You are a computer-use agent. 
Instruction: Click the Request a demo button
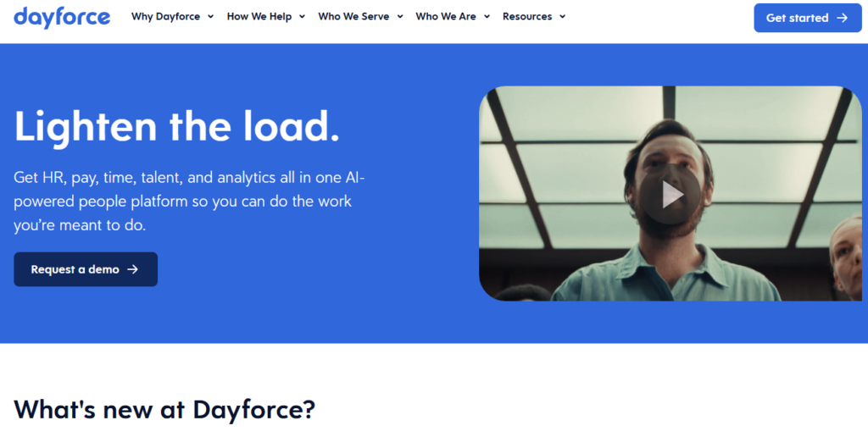point(86,269)
